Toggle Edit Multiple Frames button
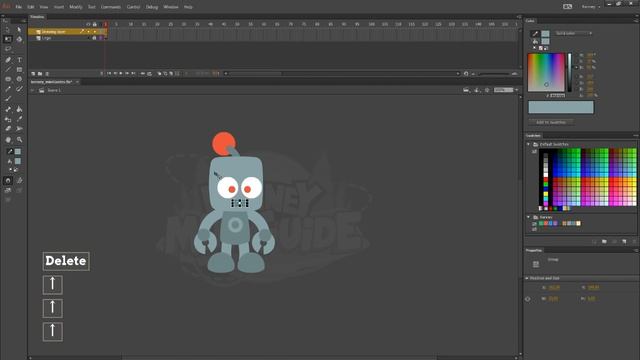Viewport: 640px width, 360px height. click(x=171, y=73)
